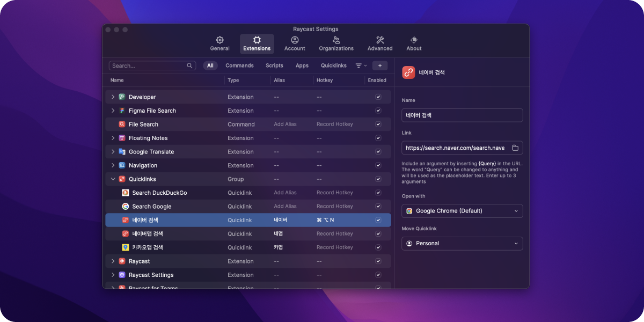Click the ⌘⌥N hotkey cell
Screen dimensions: 644x322
click(x=325, y=220)
